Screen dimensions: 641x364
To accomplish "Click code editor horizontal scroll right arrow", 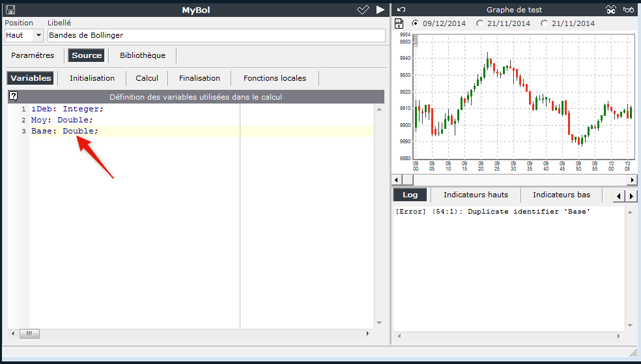I will (x=367, y=334).
